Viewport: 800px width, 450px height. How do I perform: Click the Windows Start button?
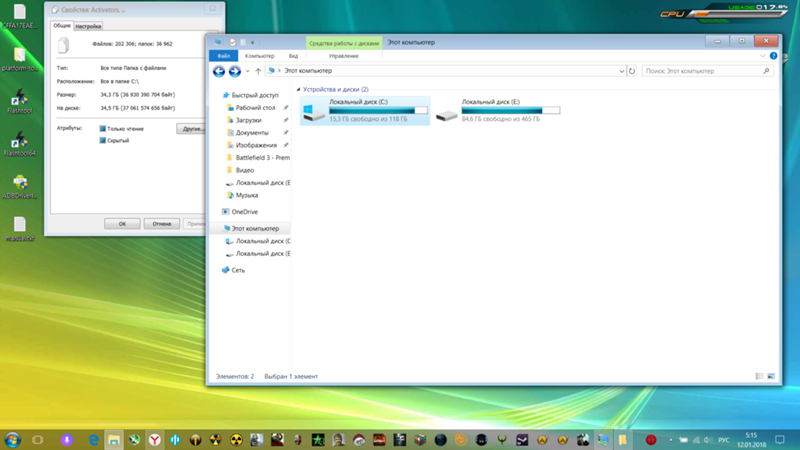(x=13, y=440)
